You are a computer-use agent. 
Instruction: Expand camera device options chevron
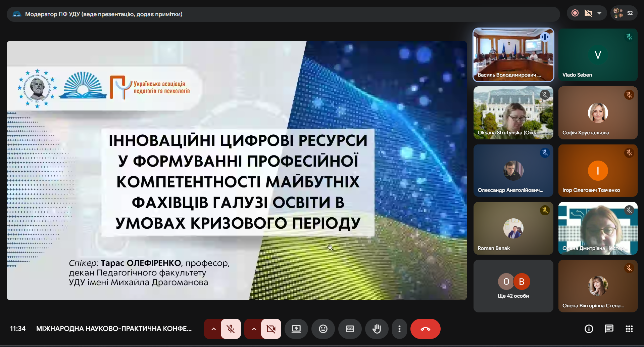254,329
